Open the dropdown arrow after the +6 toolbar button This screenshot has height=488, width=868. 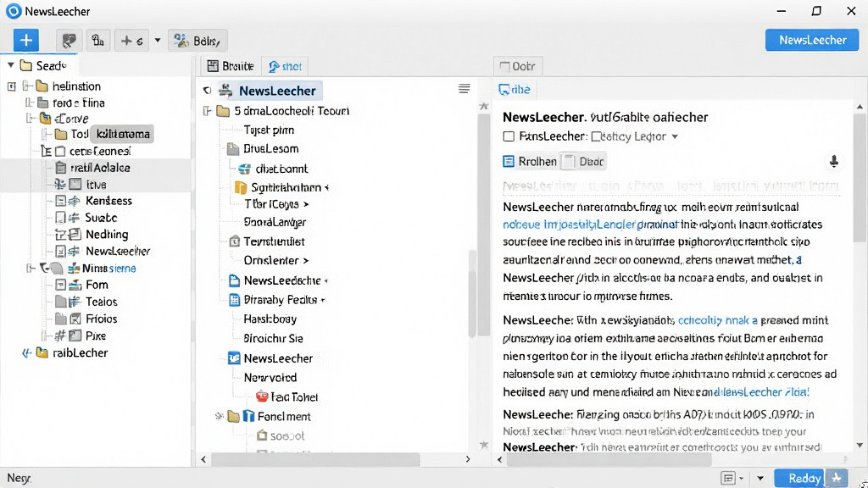tap(158, 41)
